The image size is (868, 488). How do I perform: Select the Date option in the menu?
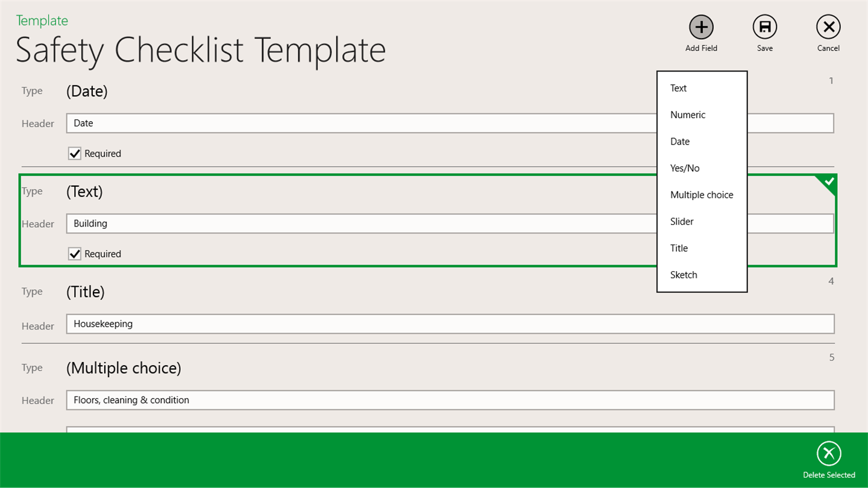679,142
